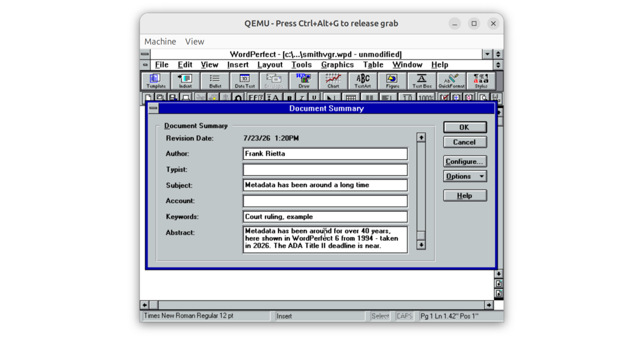
Task: Insert Date Text via toolbar icon
Action: [245, 81]
